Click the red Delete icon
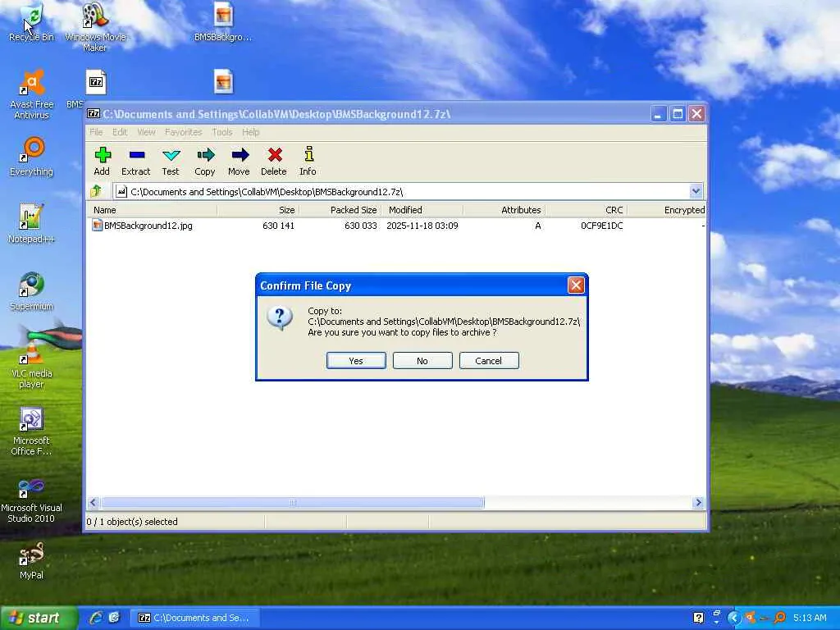This screenshot has width=840, height=630. [274, 155]
